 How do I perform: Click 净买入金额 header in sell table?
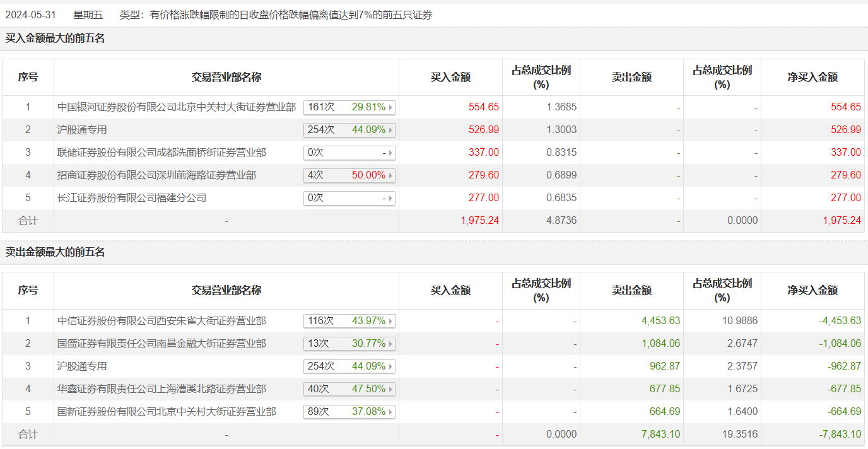[812, 291]
